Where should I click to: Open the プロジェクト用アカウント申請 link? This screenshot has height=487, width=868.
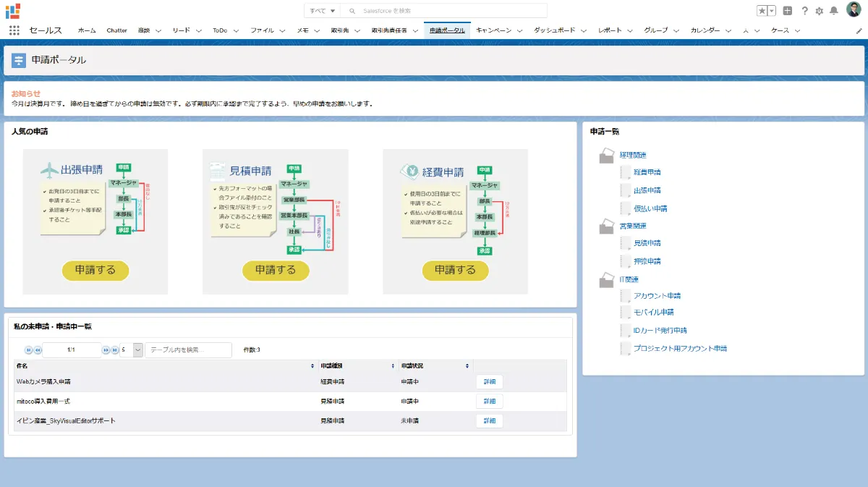click(681, 349)
